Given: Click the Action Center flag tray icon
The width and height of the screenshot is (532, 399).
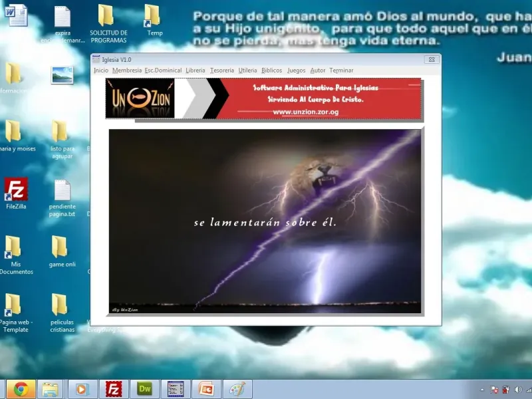Looking at the screenshot, I should [x=494, y=390].
